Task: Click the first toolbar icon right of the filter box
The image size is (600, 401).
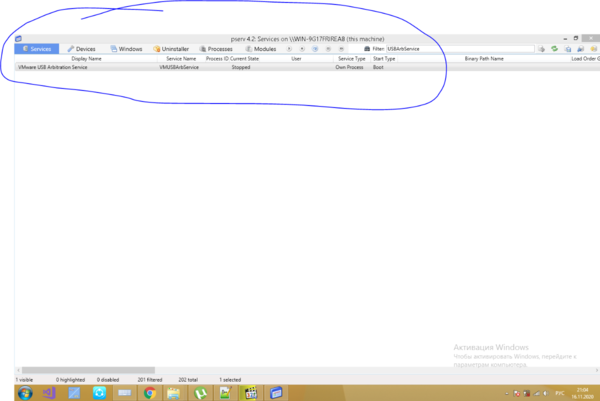Action: click(x=541, y=49)
